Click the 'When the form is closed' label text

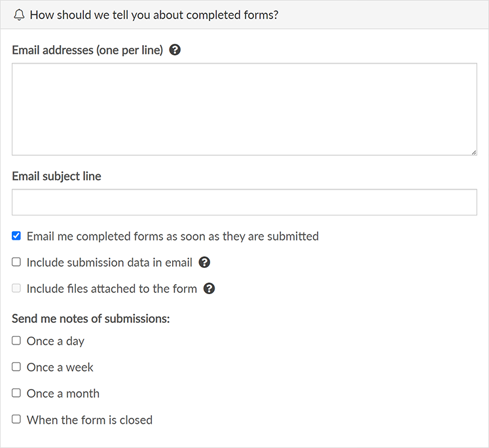coord(89,420)
